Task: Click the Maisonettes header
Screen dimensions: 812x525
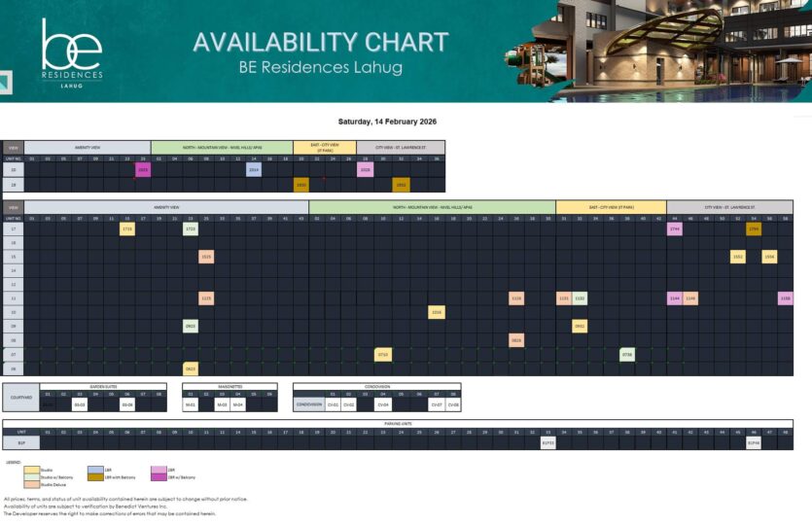Action: click(x=230, y=387)
